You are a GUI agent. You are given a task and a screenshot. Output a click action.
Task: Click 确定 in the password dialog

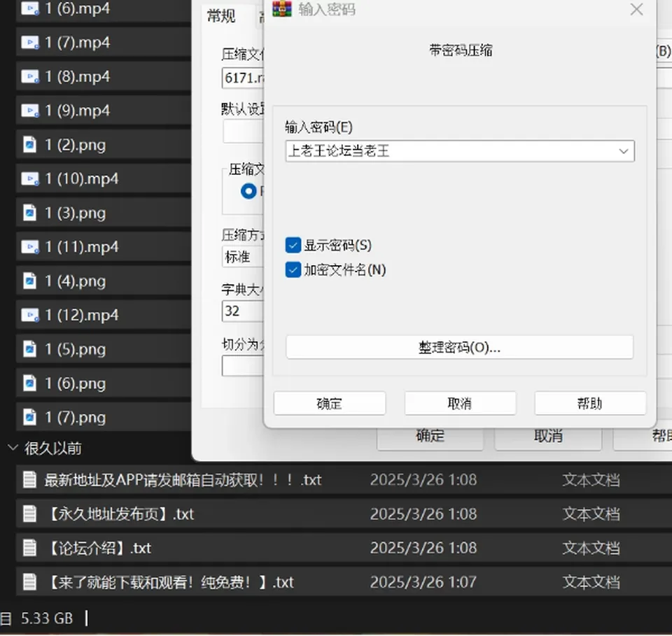click(330, 403)
